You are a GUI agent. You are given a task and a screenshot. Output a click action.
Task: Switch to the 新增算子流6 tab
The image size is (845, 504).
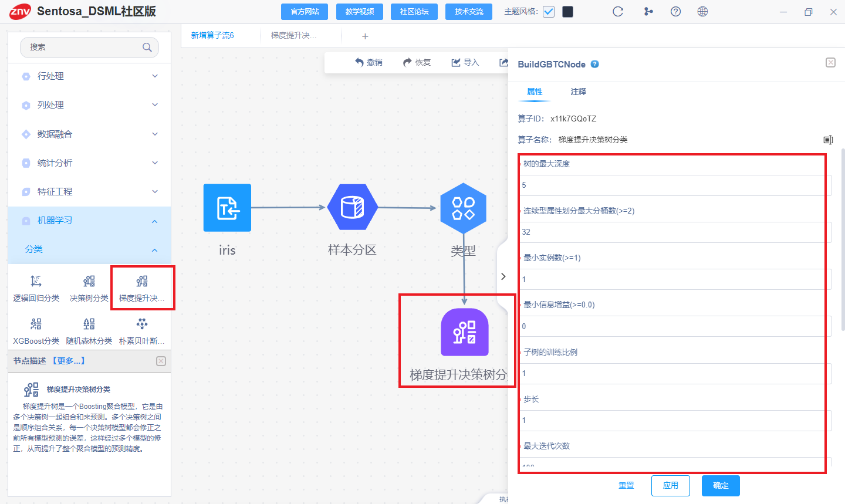click(x=212, y=36)
